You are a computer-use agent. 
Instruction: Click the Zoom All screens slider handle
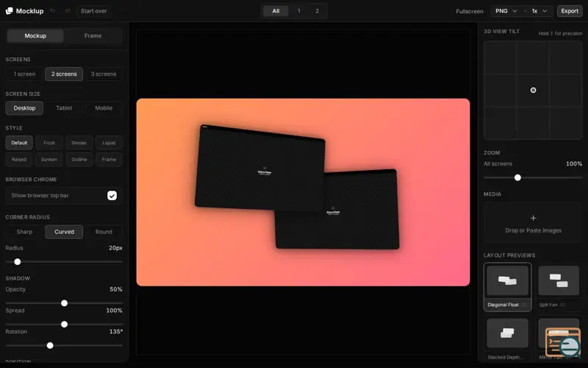517,177
